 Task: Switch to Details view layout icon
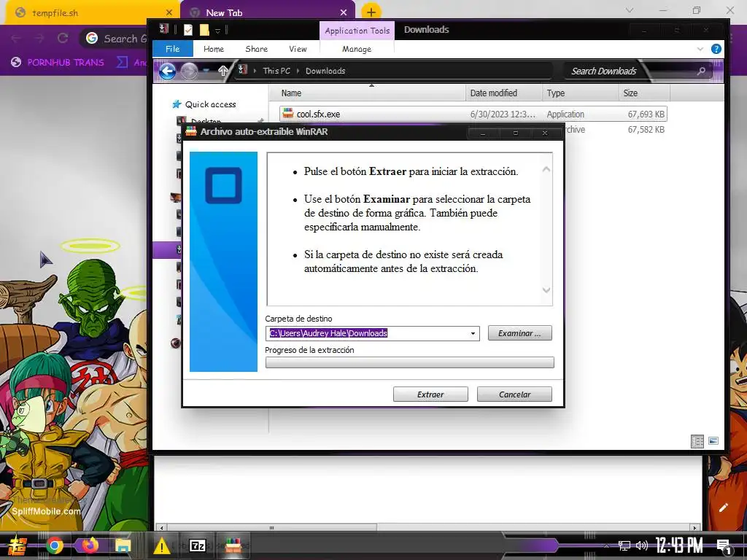pos(697,441)
